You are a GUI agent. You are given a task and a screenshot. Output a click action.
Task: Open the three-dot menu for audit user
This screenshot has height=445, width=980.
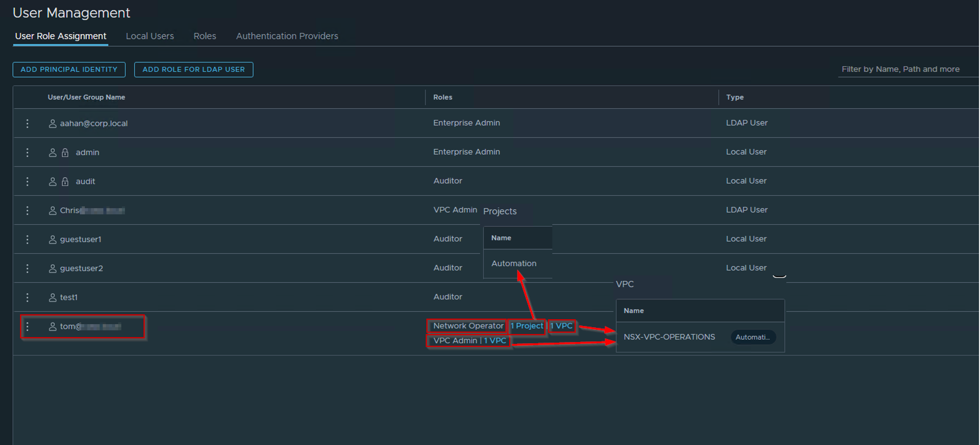[27, 181]
